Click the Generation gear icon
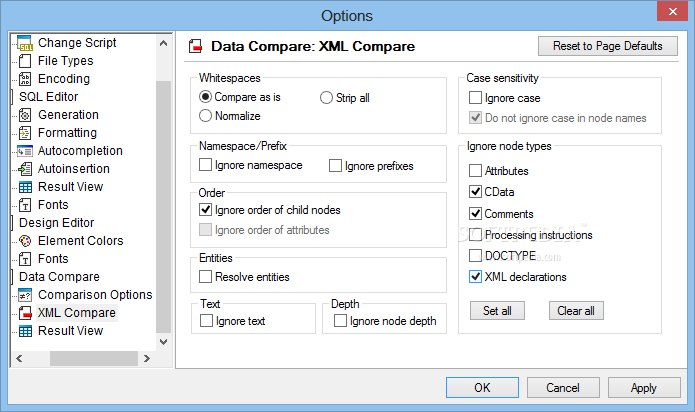The image size is (695, 412). click(x=25, y=115)
